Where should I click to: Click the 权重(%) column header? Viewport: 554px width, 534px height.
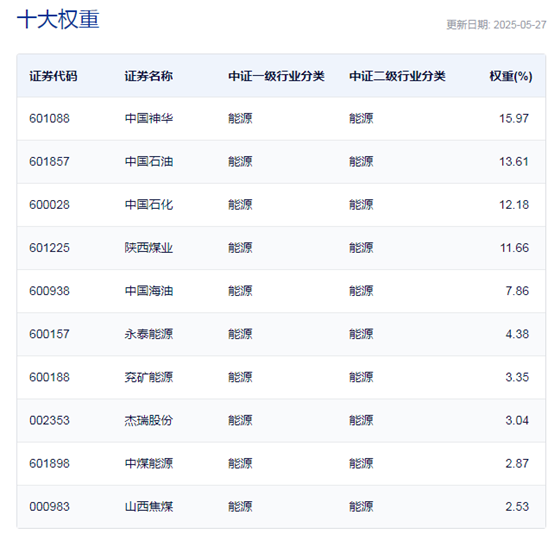(x=511, y=76)
